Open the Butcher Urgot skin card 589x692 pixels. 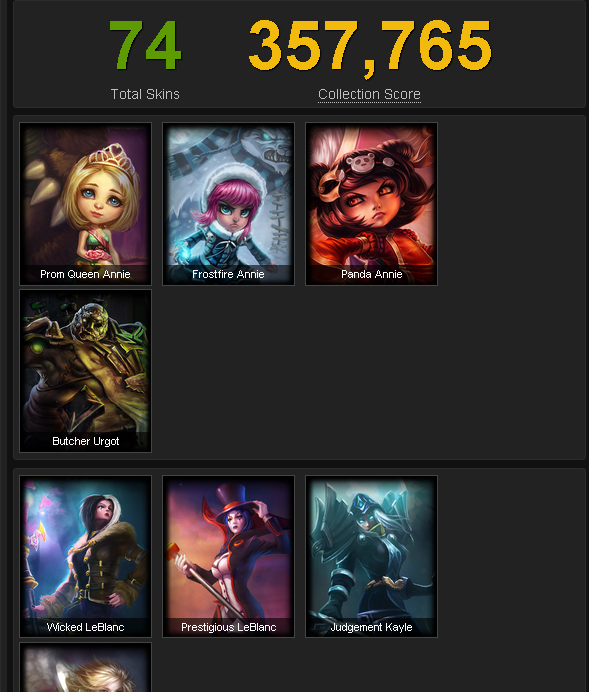85,371
